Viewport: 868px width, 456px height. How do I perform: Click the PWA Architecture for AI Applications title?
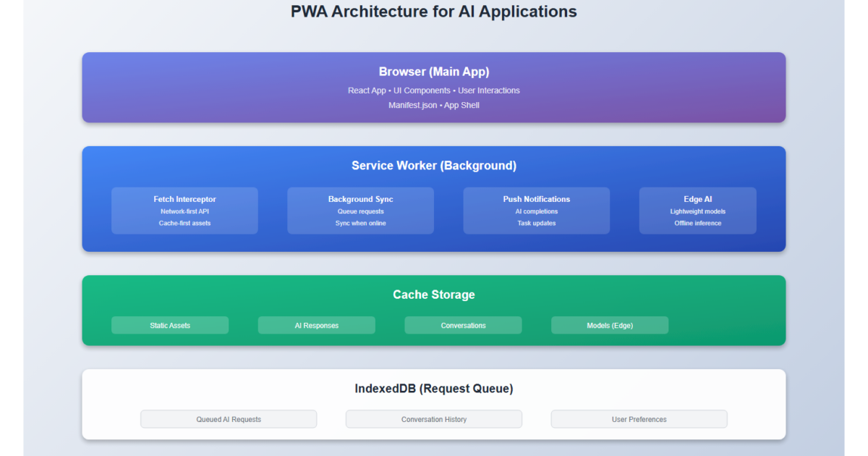(434, 12)
